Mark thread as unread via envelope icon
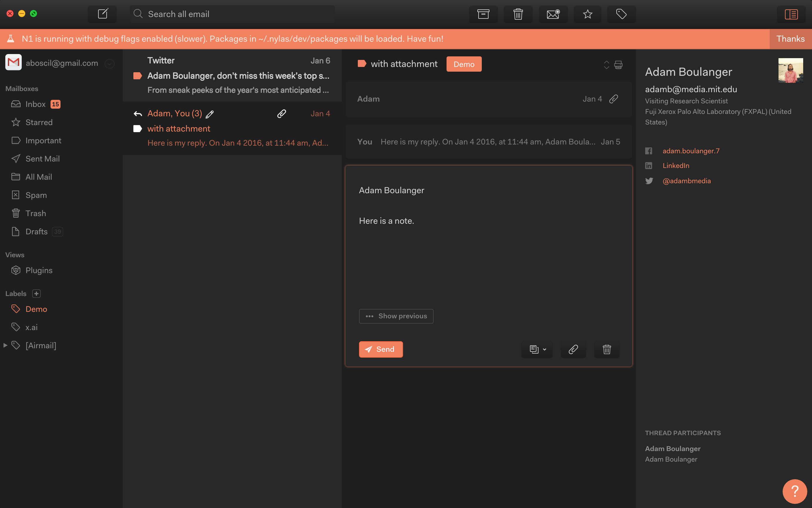Viewport: 812px width, 508px height. (x=553, y=14)
